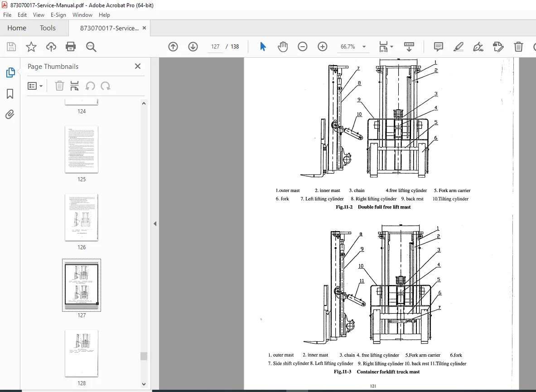Insert pages via the thumbnail panel icon
Screen dimensions: 536x392
[x=74, y=86]
